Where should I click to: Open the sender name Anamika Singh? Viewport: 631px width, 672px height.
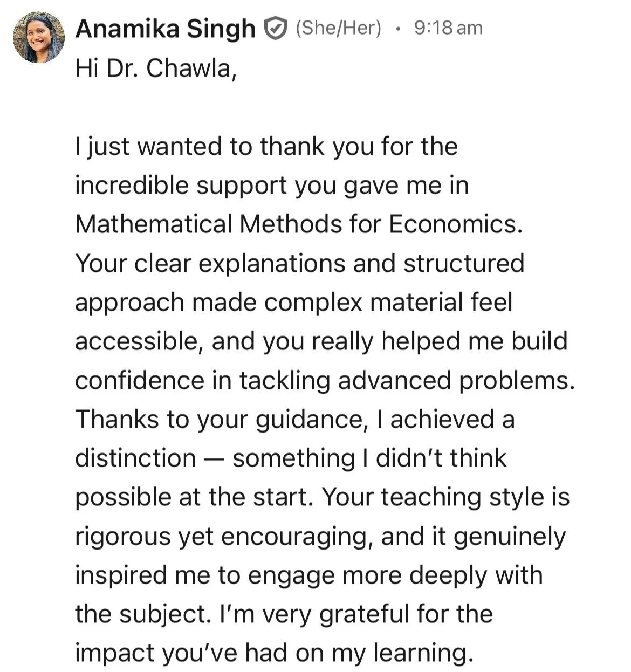(x=165, y=29)
